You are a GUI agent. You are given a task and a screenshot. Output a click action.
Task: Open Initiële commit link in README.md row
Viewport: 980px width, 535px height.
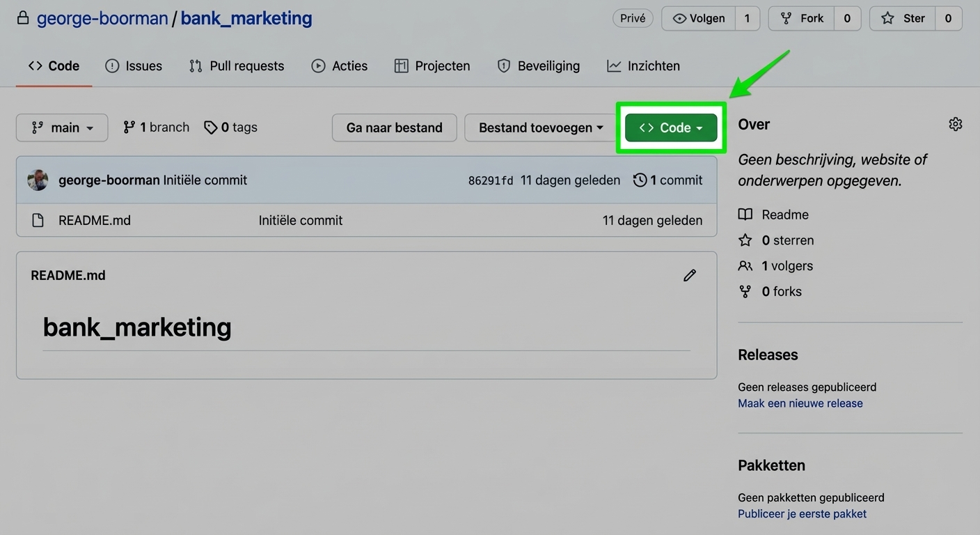pyautogui.click(x=301, y=221)
